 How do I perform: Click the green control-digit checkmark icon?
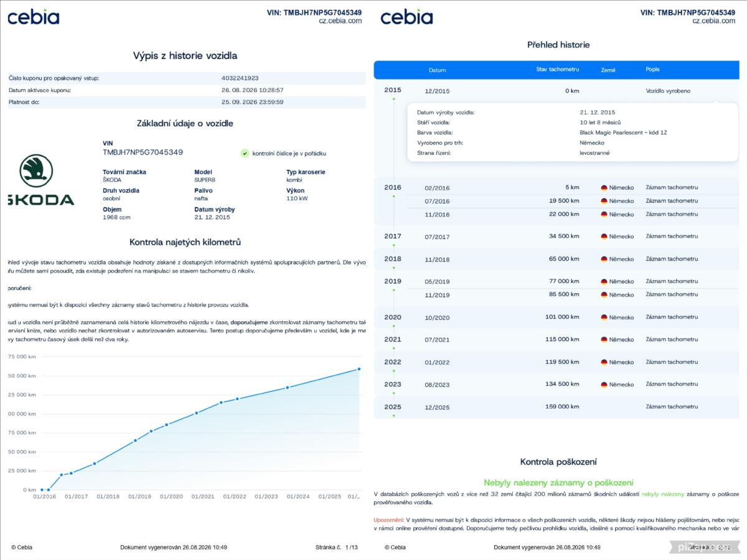pyautogui.click(x=245, y=153)
